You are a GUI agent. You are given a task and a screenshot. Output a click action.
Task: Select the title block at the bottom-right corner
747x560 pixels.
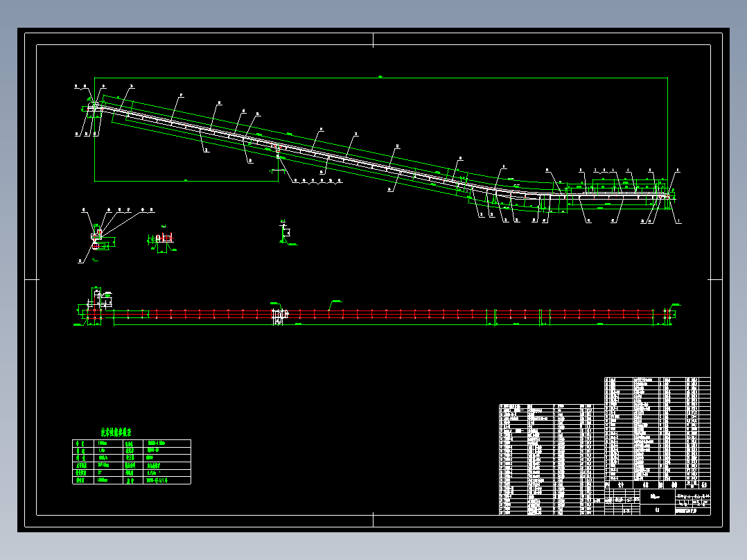pos(658,502)
